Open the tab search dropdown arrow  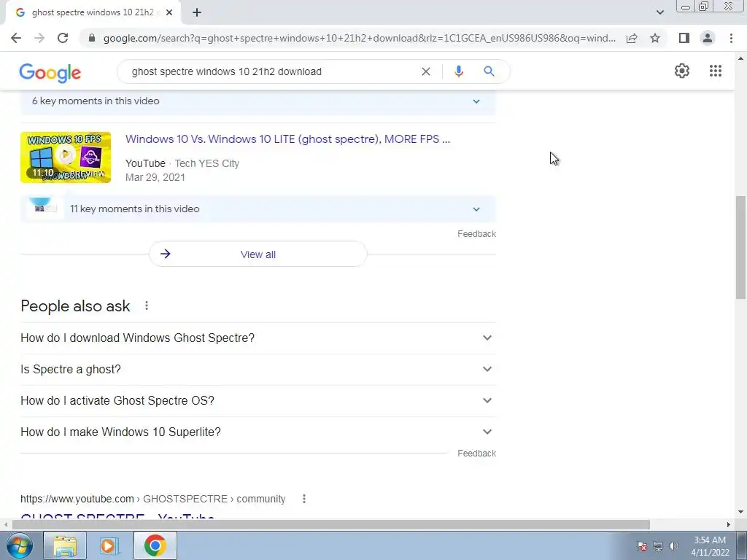pyautogui.click(x=659, y=12)
